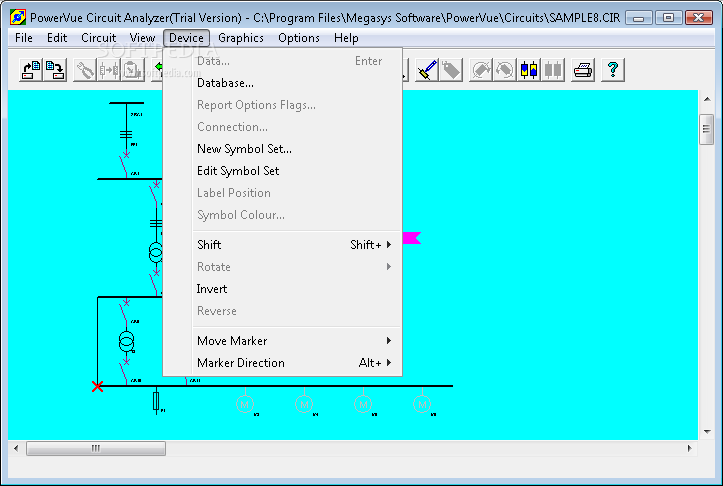Click the greyed Connection... menu entry
Viewport: 723px width, 486px height.
click(283, 127)
